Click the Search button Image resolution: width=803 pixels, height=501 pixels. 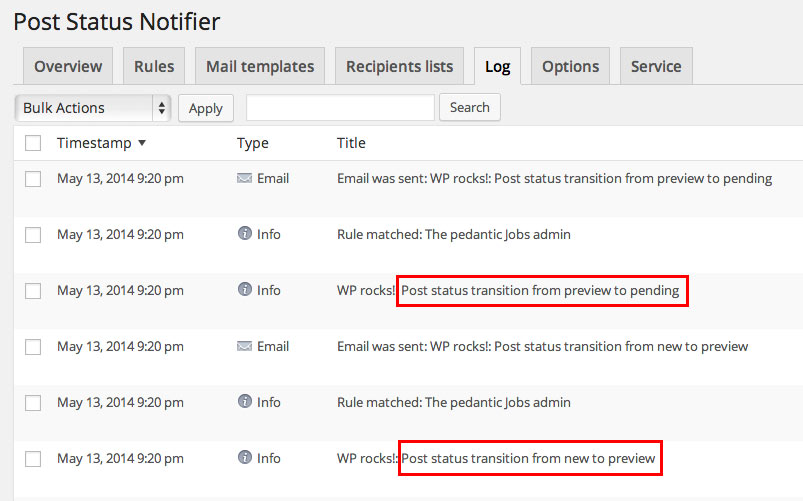click(470, 107)
